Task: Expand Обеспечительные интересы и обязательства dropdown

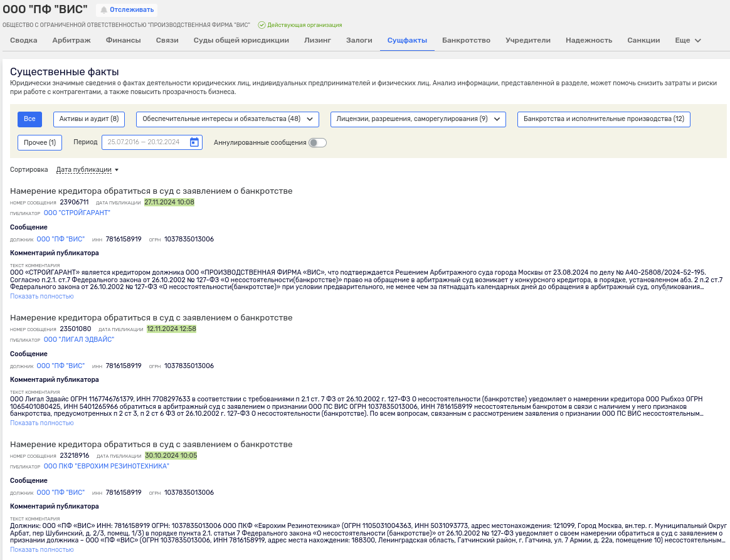Action: pos(228,119)
